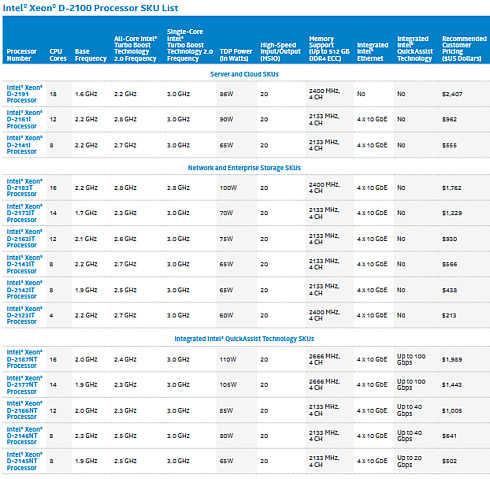Click the $1,443 price cell

pos(452,385)
